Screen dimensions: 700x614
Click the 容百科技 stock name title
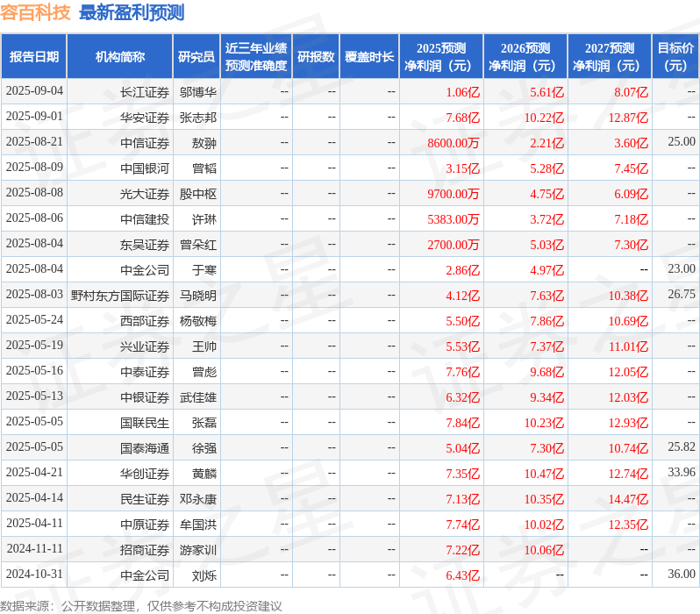(x=36, y=12)
